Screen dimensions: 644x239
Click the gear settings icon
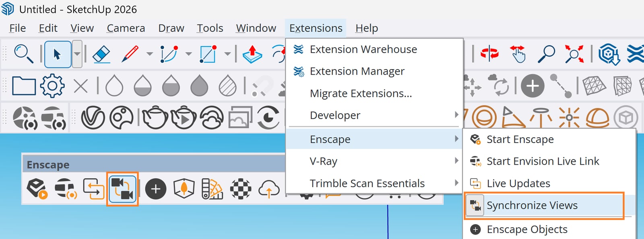pos(52,86)
